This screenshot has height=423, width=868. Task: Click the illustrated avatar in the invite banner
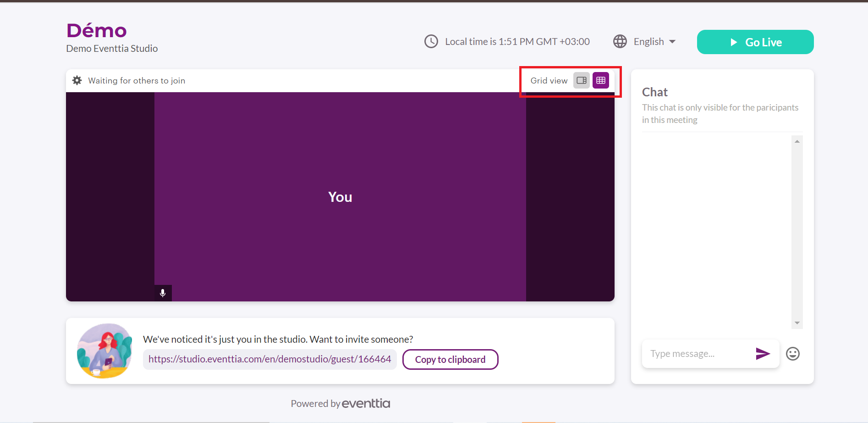click(x=104, y=351)
